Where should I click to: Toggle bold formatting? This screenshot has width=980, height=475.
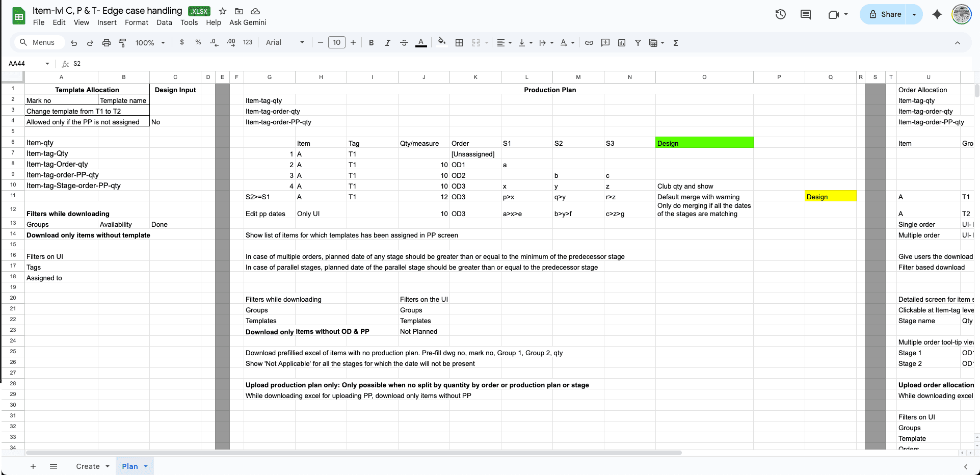pos(372,43)
